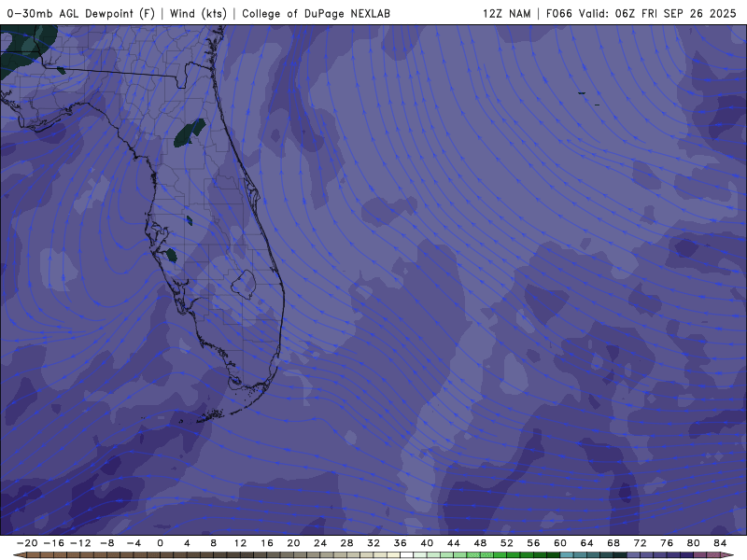Click the 44 value on the color scale
Image resolution: width=747 pixels, height=560 pixels.
tap(454, 543)
